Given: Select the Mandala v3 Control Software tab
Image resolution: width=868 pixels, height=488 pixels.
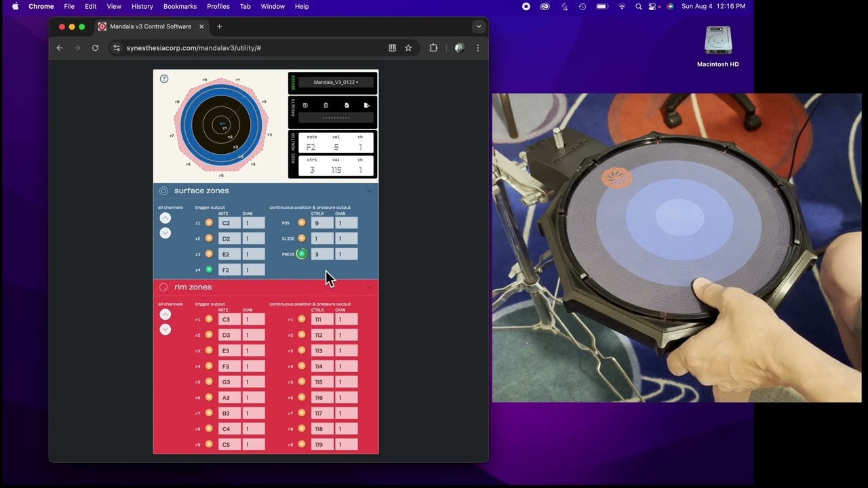Looking at the screenshot, I should (151, 26).
